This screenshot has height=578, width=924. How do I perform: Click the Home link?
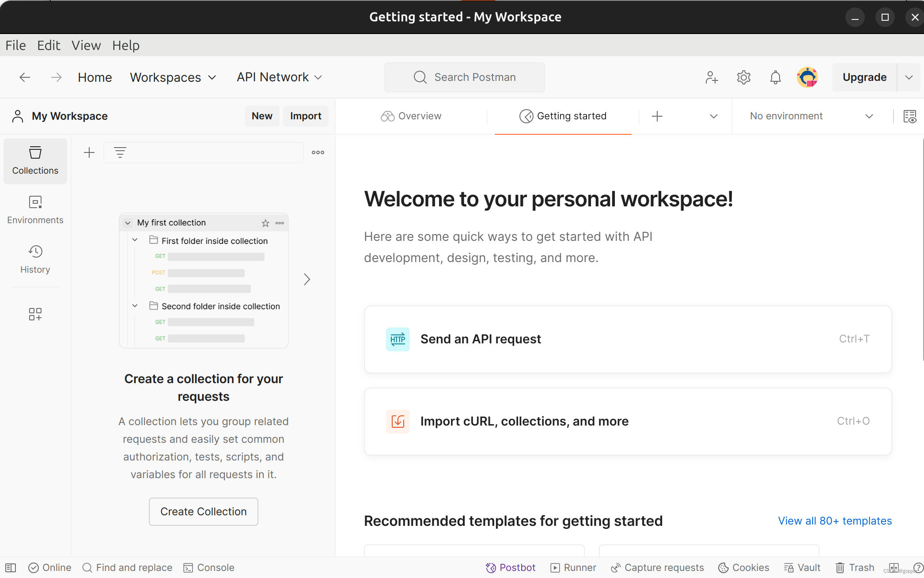(95, 77)
